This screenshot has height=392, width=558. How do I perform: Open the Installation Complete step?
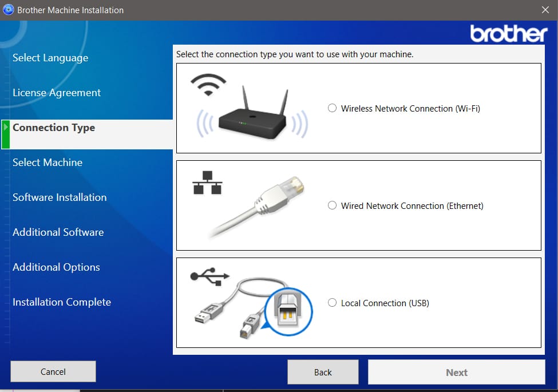click(x=61, y=302)
